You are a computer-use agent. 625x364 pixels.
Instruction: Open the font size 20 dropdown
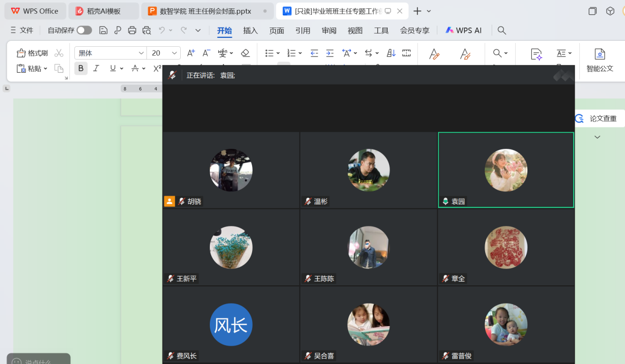pos(174,53)
